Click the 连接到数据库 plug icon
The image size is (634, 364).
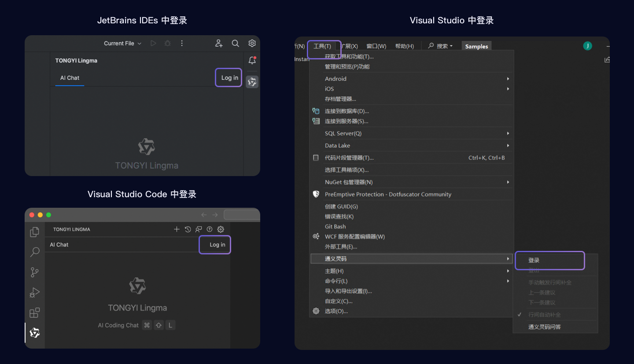point(316,111)
